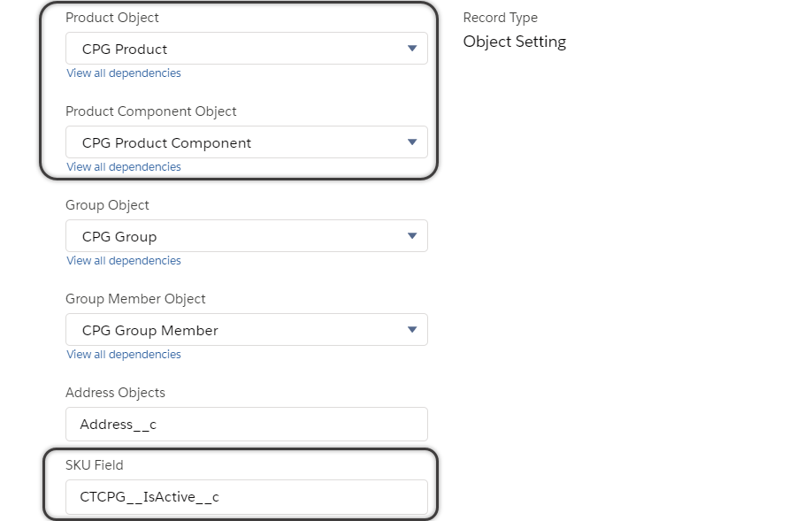View all dependencies for Group Member Object

click(124, 355)
